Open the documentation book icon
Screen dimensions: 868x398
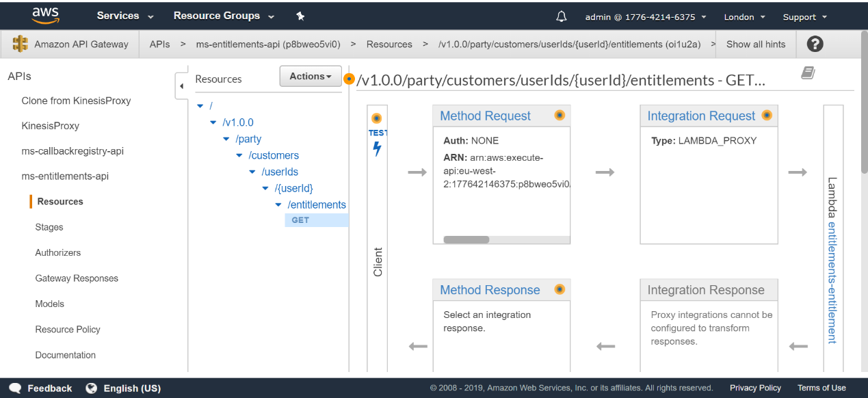808,73
